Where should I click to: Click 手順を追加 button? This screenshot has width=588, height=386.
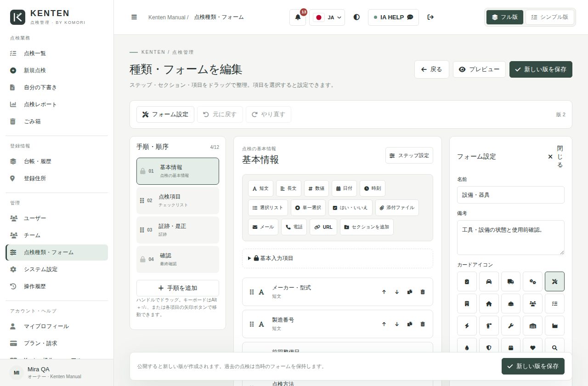click(178, 288)
